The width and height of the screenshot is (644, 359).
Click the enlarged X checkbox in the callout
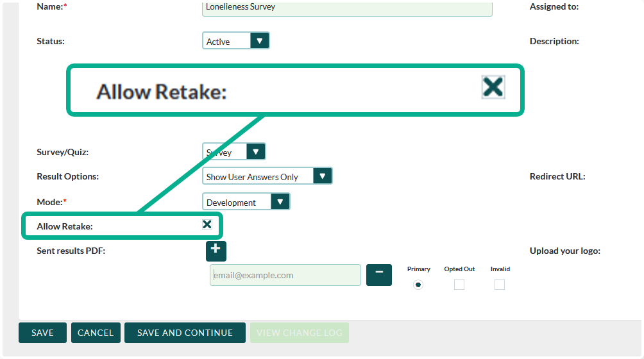click(x=493, y=87)
